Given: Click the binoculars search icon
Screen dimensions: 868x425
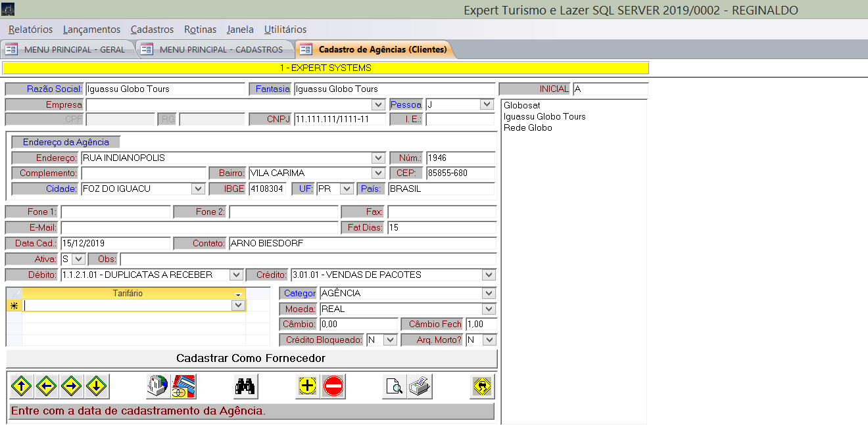Looking at the screenshot, I should tap(245, 387).
